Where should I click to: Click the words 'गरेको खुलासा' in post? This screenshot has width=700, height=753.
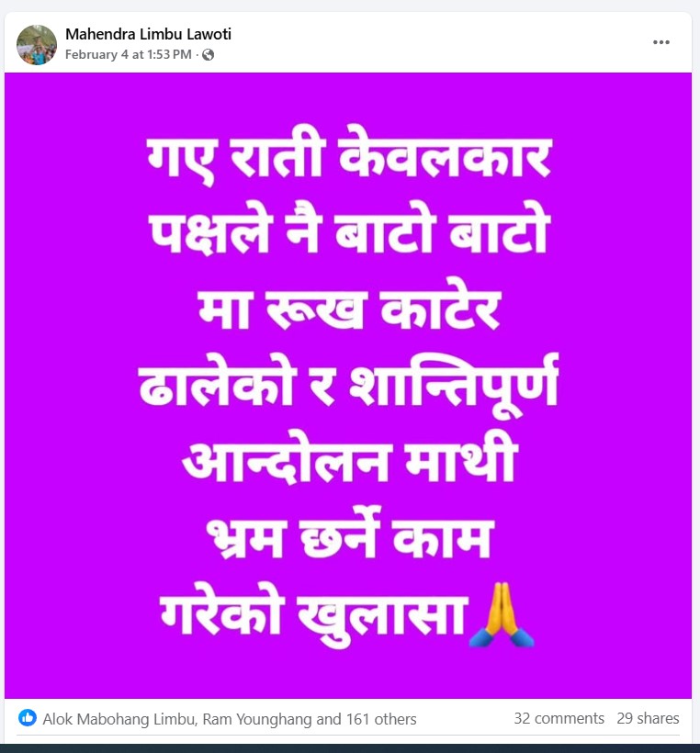point(313,614)
